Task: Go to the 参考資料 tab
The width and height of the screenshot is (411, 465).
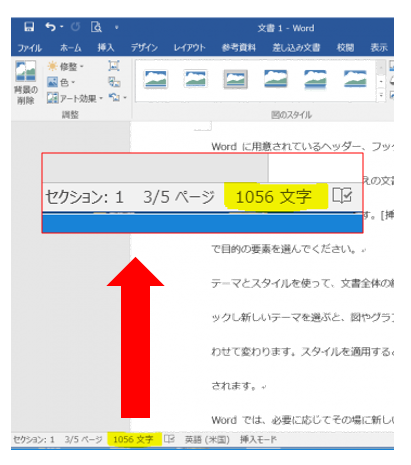Action: pos(239,48)
